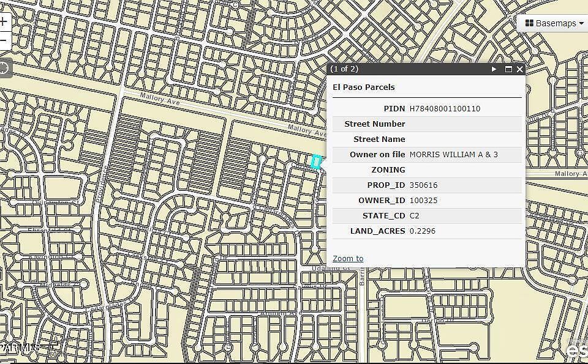Viewport: 588px width, 364px height.
Task: Maximize the El Paso Parcels popup
Action: (x=508, y=69)
